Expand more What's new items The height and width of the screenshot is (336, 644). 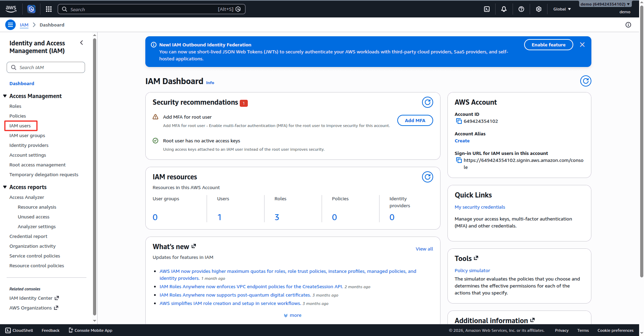[293, 315]
